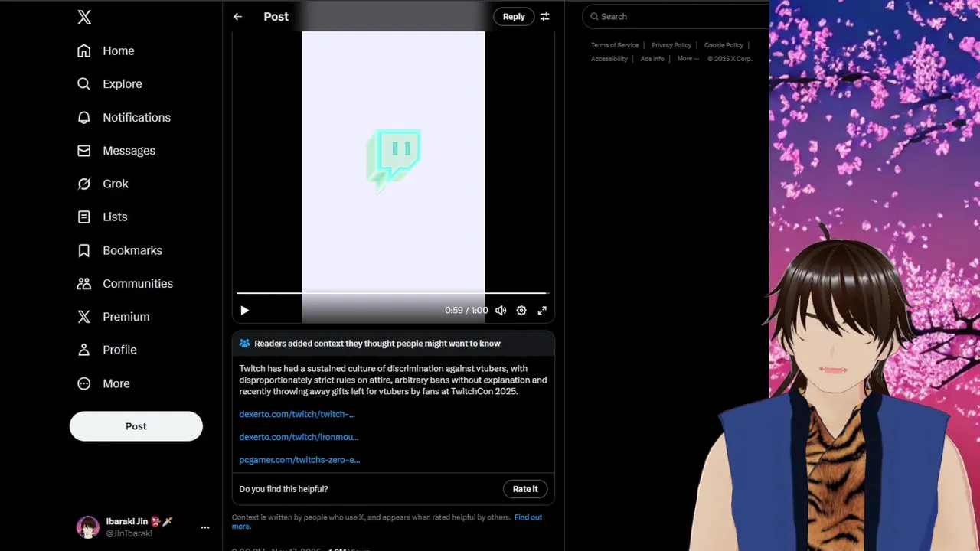Open the Communities label
Image resolution: width=980 pixels, height=551 pixels.
pyautogui.click(x=138, y=283)
